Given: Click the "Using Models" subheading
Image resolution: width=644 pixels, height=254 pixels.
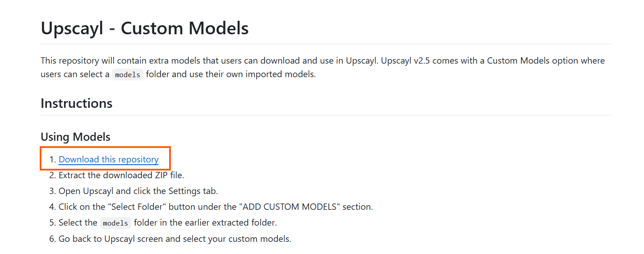Looking at the screenshot, I should (75, 137).
